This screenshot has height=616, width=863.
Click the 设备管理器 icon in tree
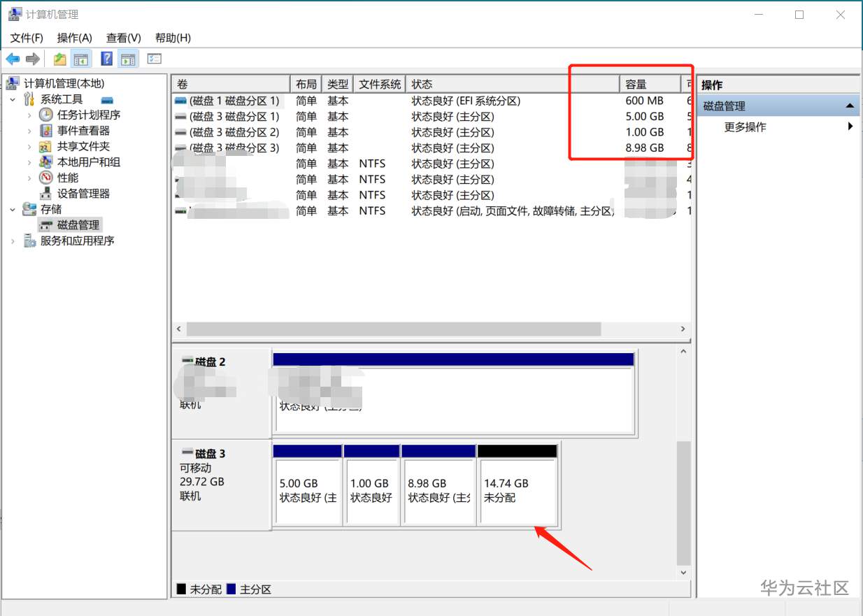click(x=45, y=194)
